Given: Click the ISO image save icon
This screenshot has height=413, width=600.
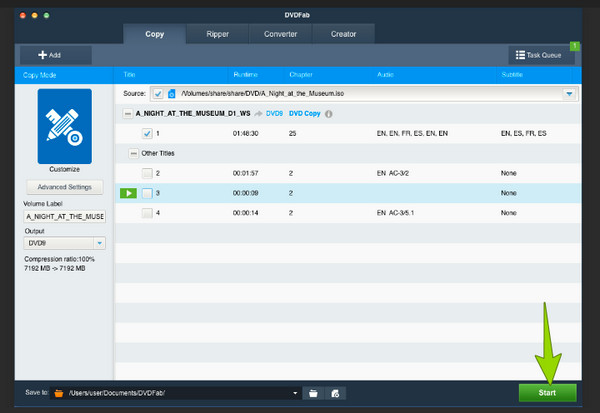Looking at the screenshot, I should tap(335, 393).
